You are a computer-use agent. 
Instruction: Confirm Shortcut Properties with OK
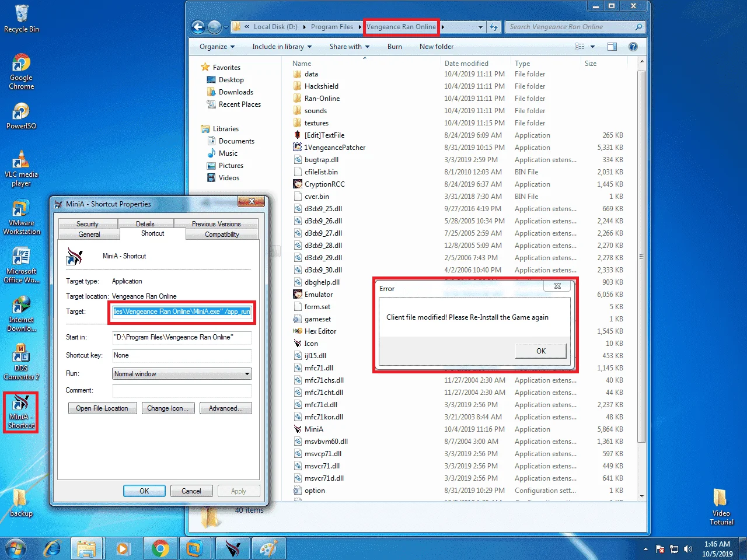click(144, 491)
